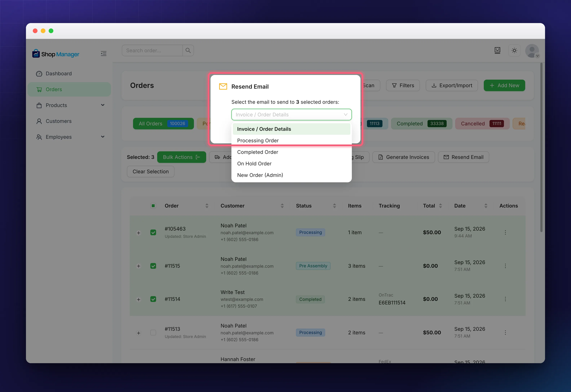Uncheck the checkbox for order #11515
The height and width of the screenshot is (392, 571).
(x=153, y=266)
